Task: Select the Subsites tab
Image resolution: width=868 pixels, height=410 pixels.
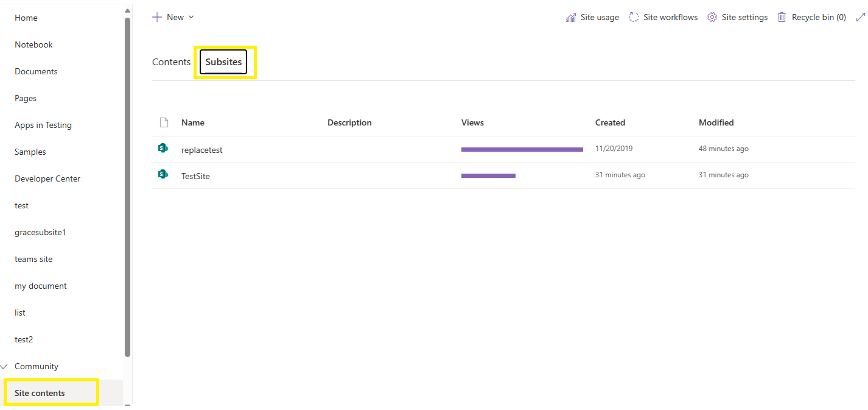Action: 223,62
